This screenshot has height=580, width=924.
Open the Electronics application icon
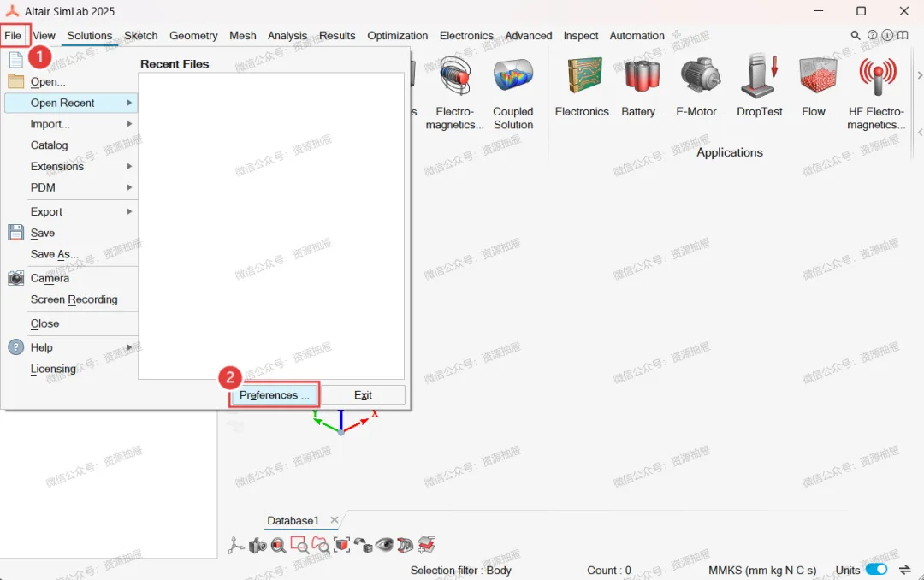584,75
